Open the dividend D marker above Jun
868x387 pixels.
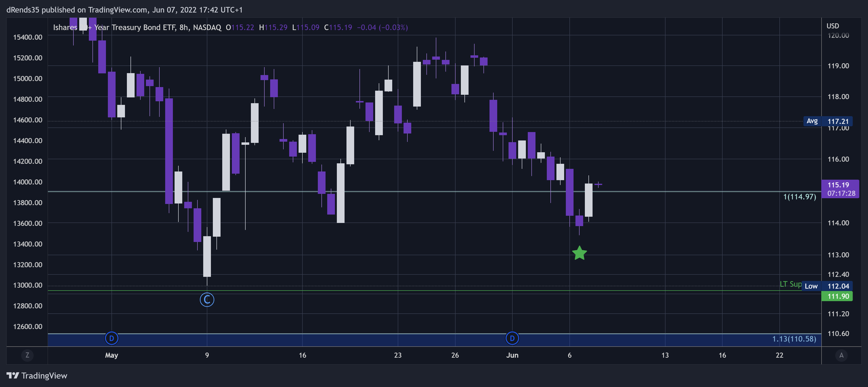coord(512,338)
